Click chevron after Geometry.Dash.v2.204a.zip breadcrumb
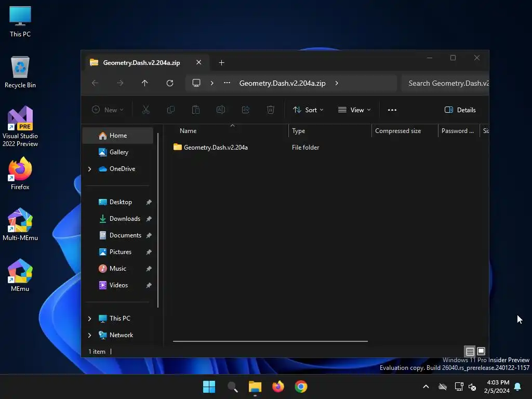The image size is (532, 399). (x=337, y=83)
